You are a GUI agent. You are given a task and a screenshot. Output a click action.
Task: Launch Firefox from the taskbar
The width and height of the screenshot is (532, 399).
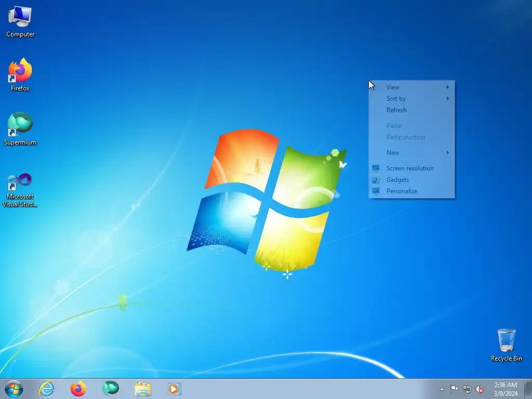pos(78,389)
